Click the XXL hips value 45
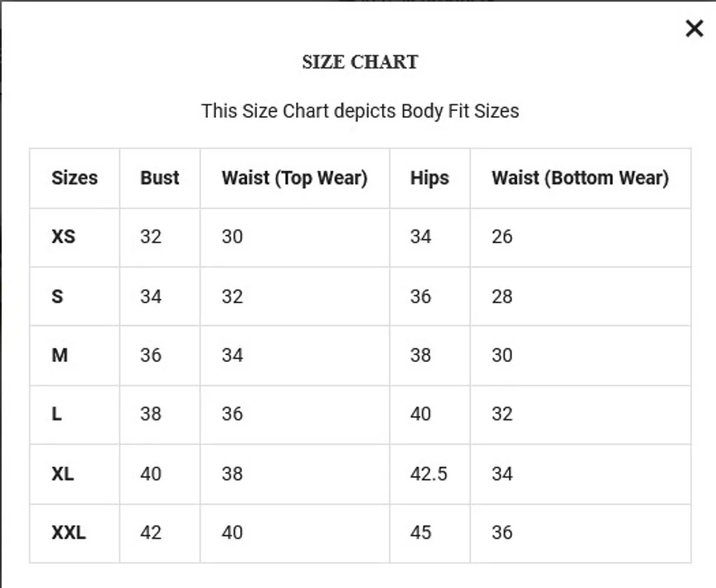Viewport: 716px width, 588px height. (x=420, y=533)
